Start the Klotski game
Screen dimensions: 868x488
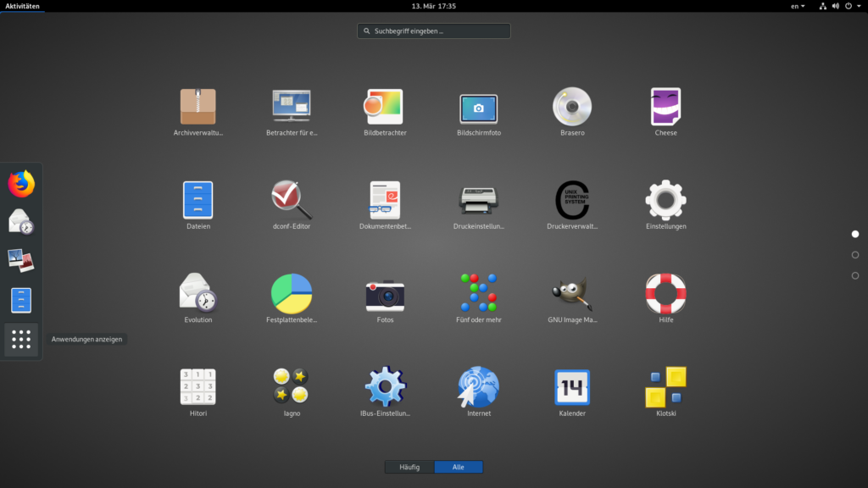(665, 392)
